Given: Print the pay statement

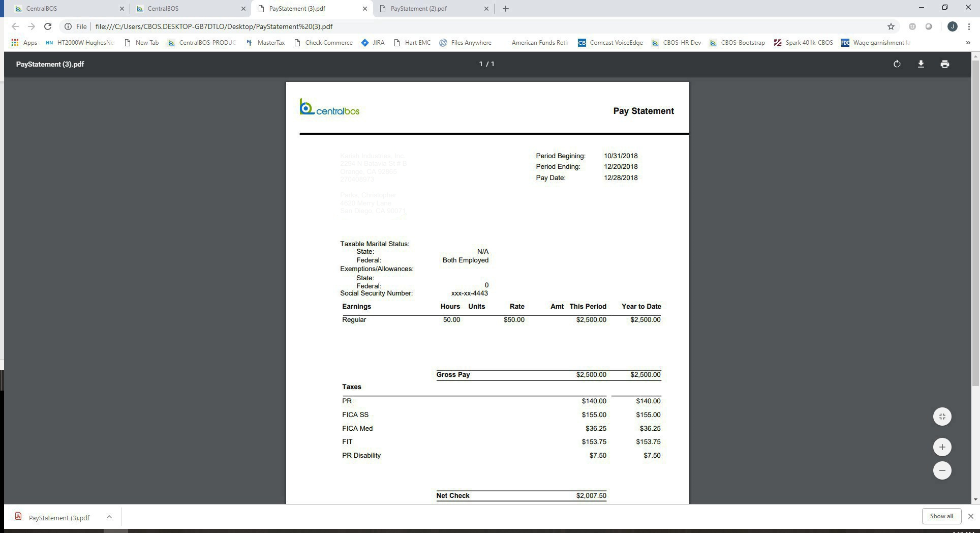Looking at the screenshot, I should [x=944, y=64].
